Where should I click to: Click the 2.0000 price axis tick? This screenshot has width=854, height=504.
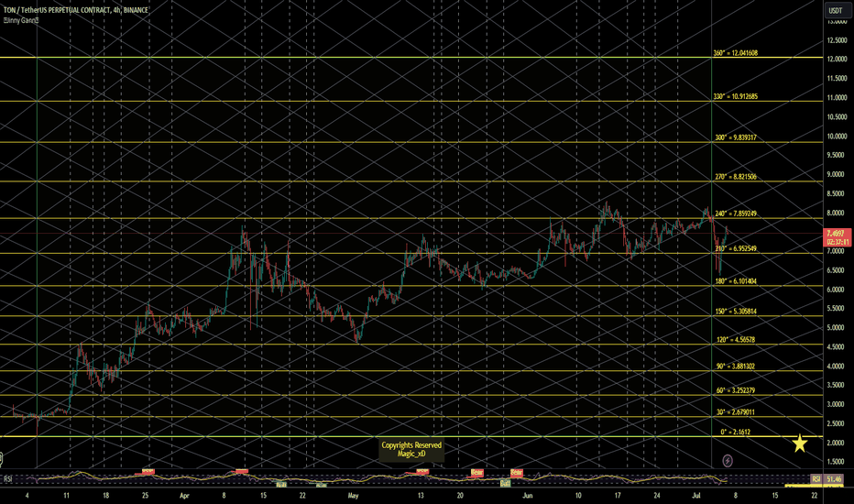point(837,443)
